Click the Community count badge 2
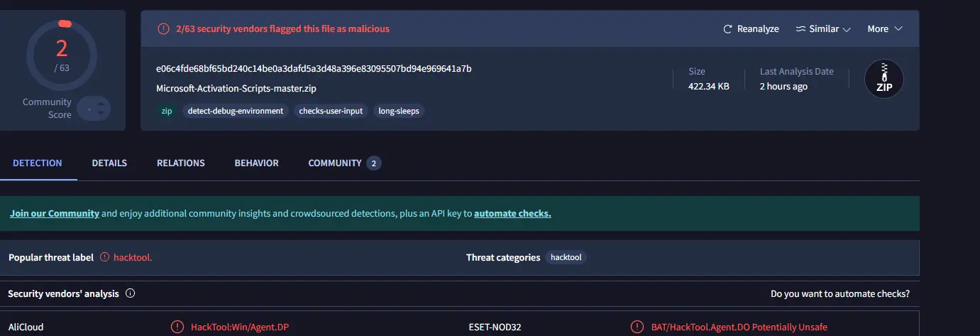 [374, 163]
